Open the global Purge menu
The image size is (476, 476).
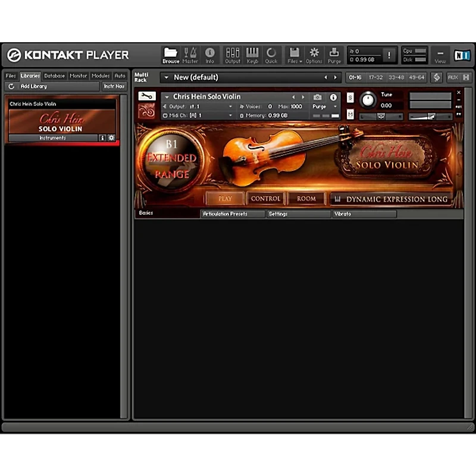click(334, 55)
